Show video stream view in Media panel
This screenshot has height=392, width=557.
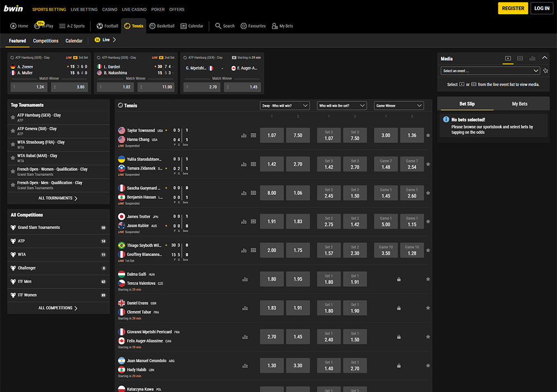point(508,58)
